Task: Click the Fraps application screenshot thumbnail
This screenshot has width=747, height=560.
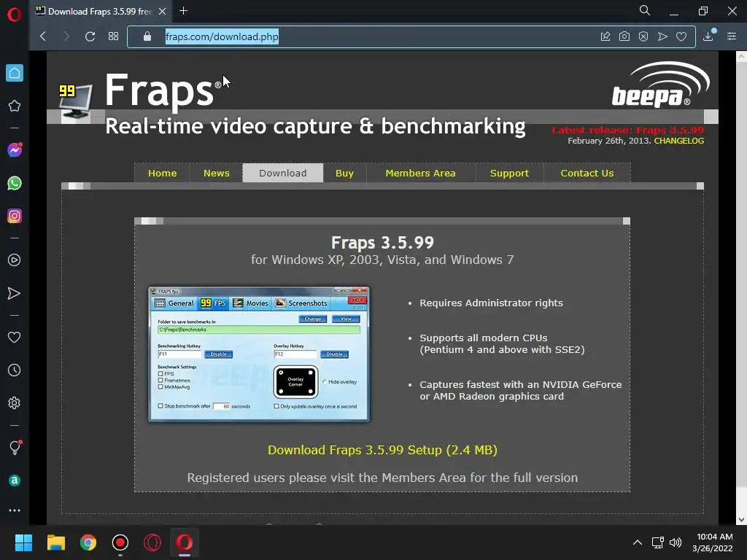Action: 259,354
